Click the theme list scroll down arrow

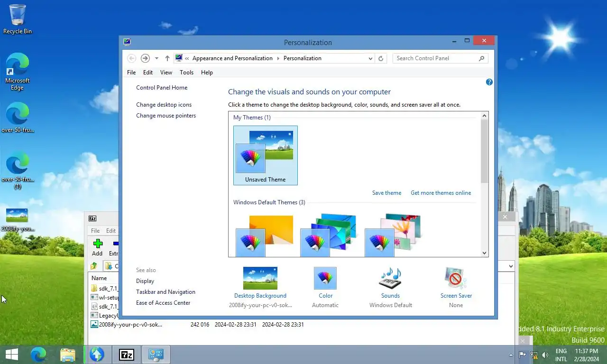[485, 253]
